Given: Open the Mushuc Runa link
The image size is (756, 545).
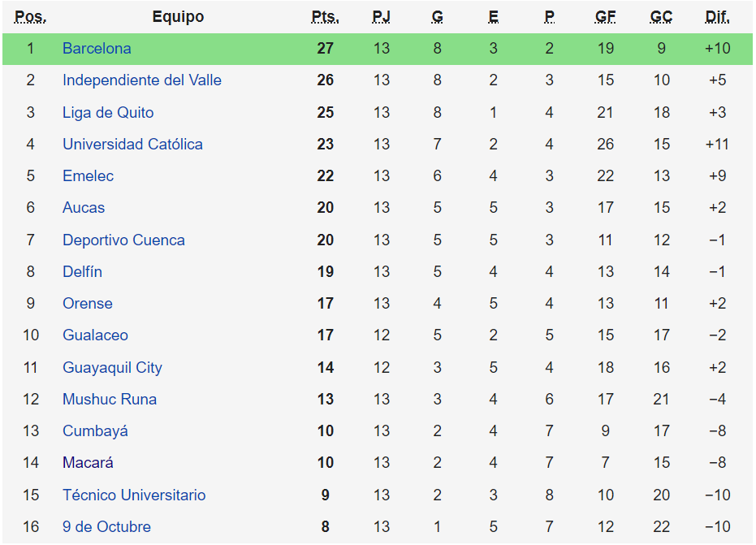Looking at the screenshot, I should click(110, 400).
